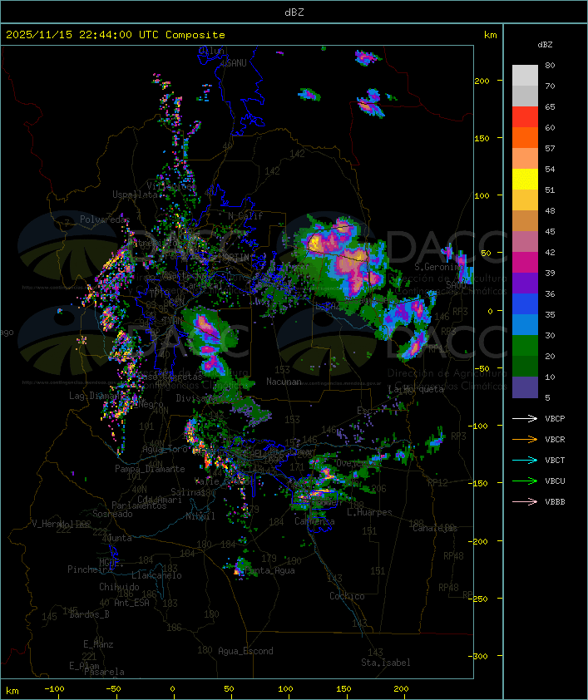Screen dimensions: 588x700
Task: Click the green VBCU arrow icon
Action: [x=525, y=481]
